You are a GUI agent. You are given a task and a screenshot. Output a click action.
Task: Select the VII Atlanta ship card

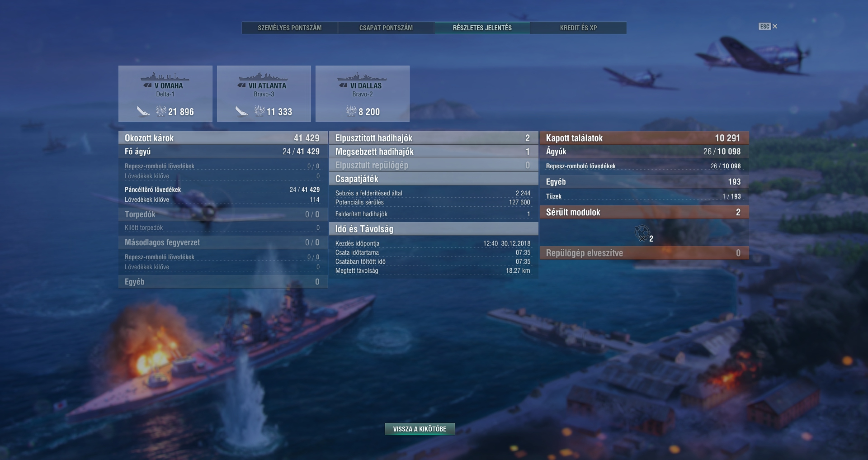264,94
